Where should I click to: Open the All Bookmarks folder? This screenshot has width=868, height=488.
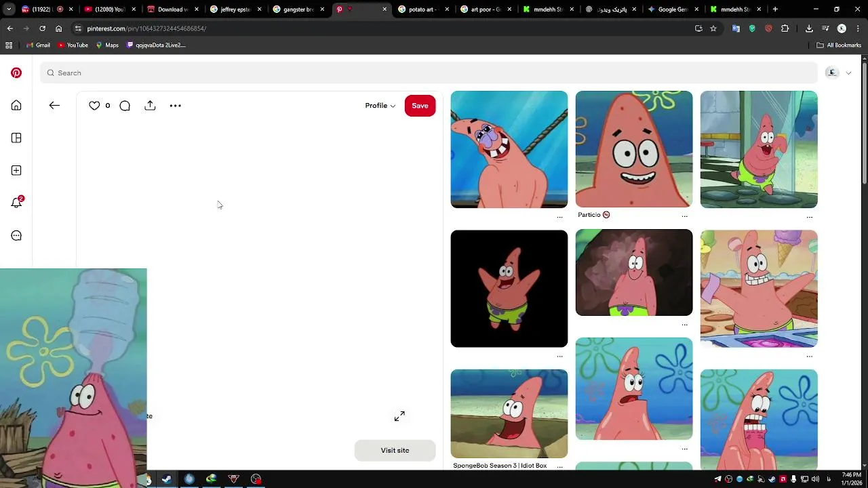(839, 45)
